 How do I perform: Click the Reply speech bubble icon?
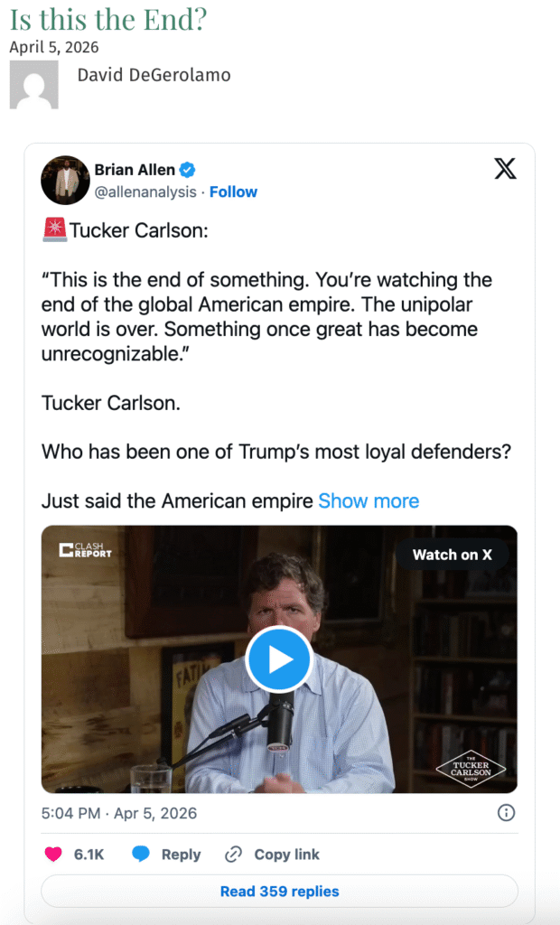tap(141, 855)
